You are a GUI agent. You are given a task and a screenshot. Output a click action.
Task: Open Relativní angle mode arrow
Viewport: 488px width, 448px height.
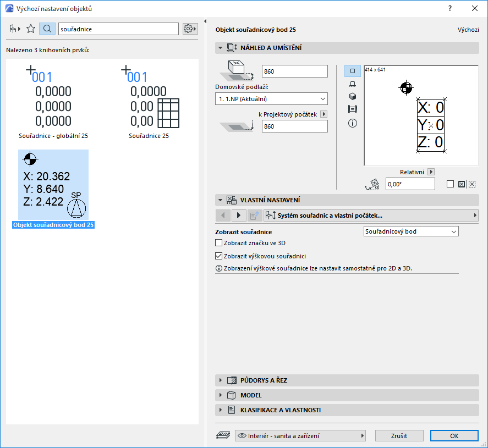pos(431,172)
